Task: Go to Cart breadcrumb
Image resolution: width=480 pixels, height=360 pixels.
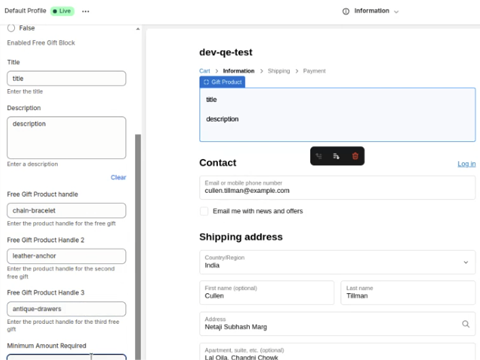Action: [x=204, y=71]
